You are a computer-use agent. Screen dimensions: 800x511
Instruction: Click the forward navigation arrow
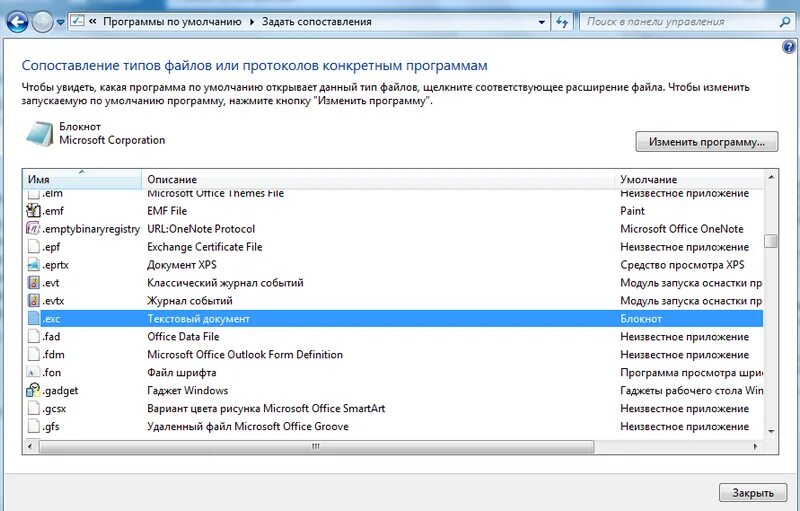coord(42,22)
